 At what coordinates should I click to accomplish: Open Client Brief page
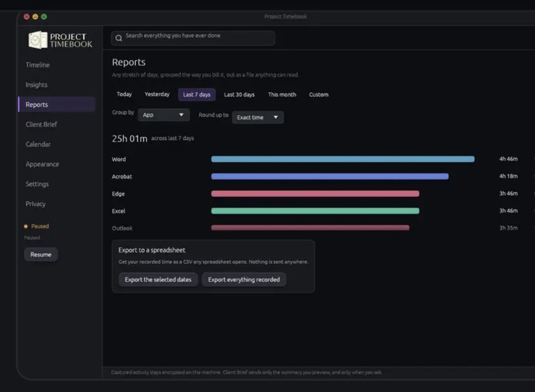click(x=41, y=125)
